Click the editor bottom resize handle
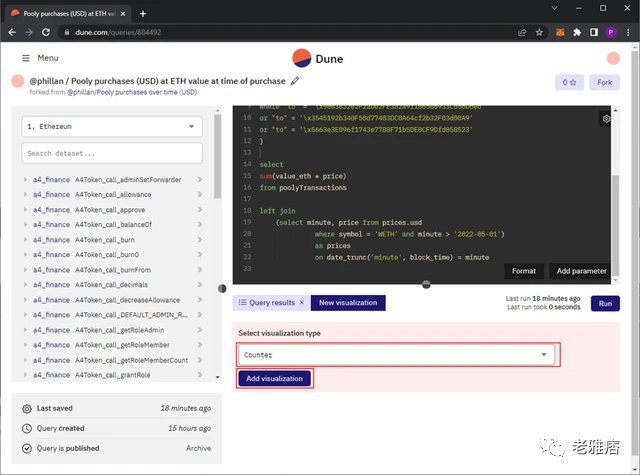 pos(426,284)
